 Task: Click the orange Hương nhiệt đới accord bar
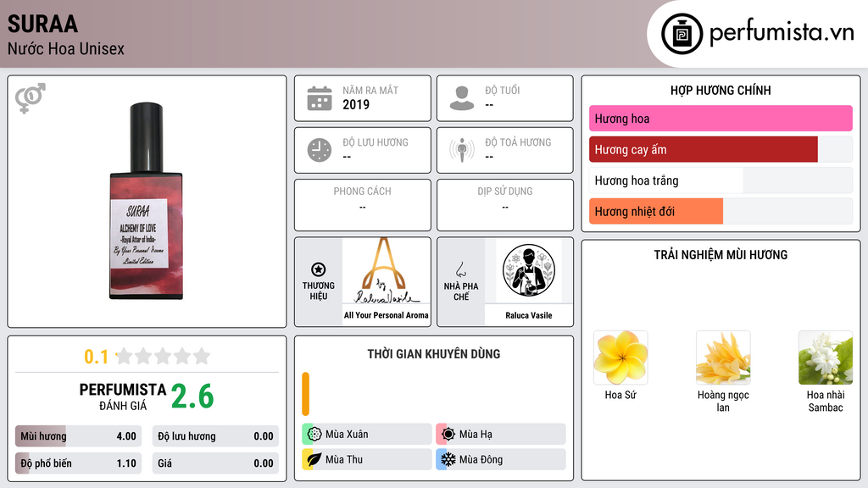point(656,211)
